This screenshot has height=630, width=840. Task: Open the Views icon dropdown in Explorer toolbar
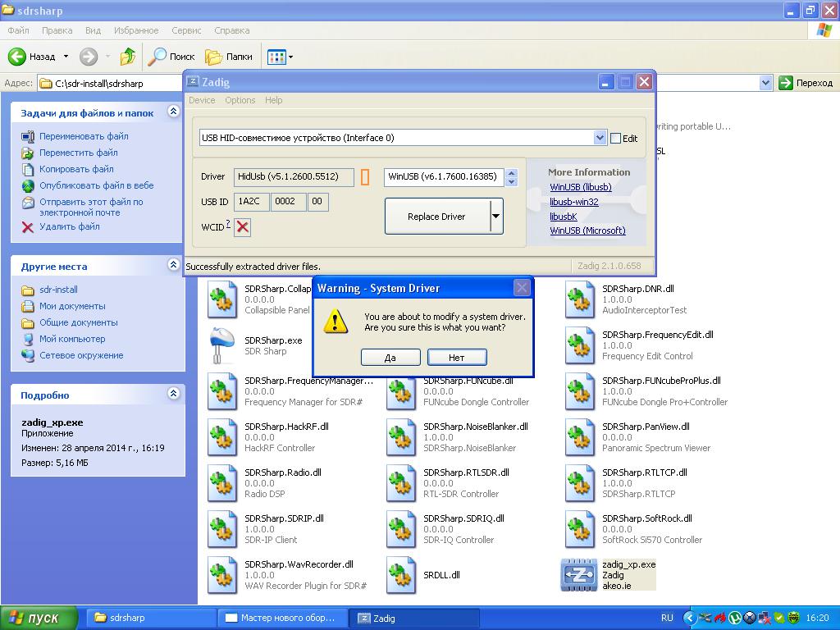pos(281,57)
